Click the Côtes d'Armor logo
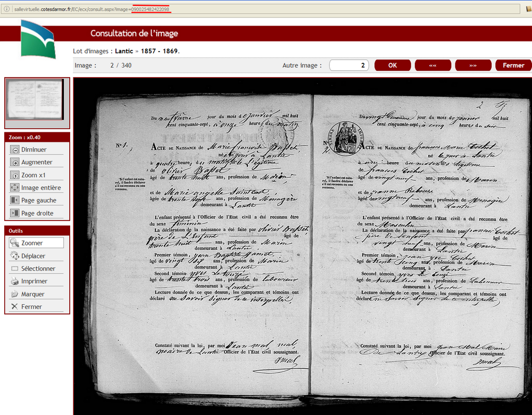Viewport: 532px width, 415px height. click(38, 39)
